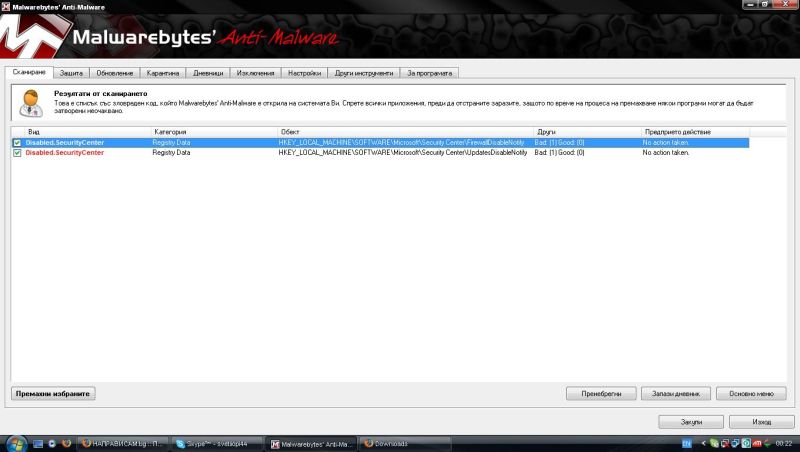Sort by the Вид column header
The height and width of the screenshot is (452, 800).
[87, 132]
